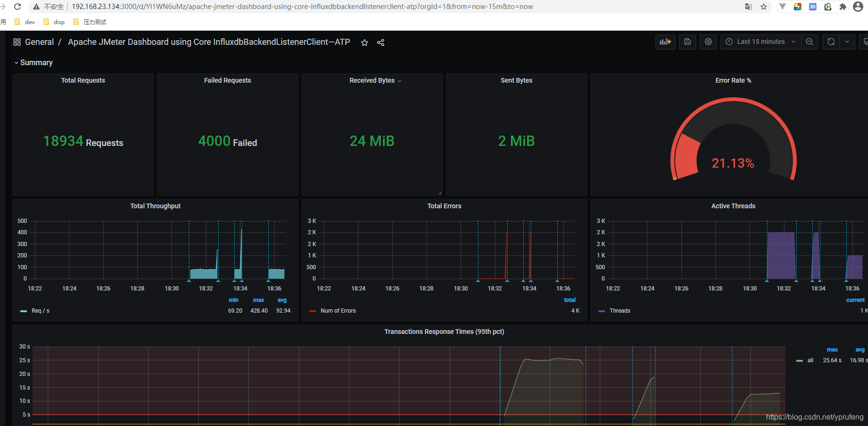Click the Add panel icon
This screenshot has width=868, height=426.
coord(665,42)
